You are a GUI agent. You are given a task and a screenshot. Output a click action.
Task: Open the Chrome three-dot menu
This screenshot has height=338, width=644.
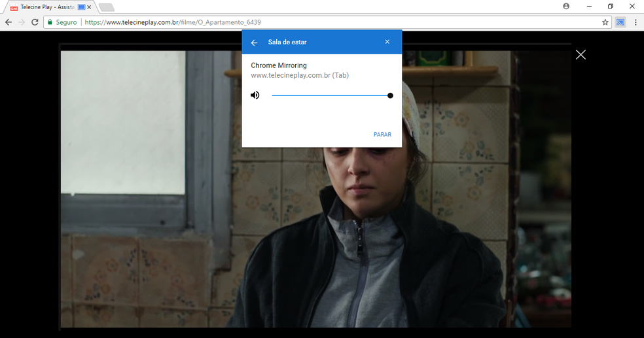(x=635, y=22)
